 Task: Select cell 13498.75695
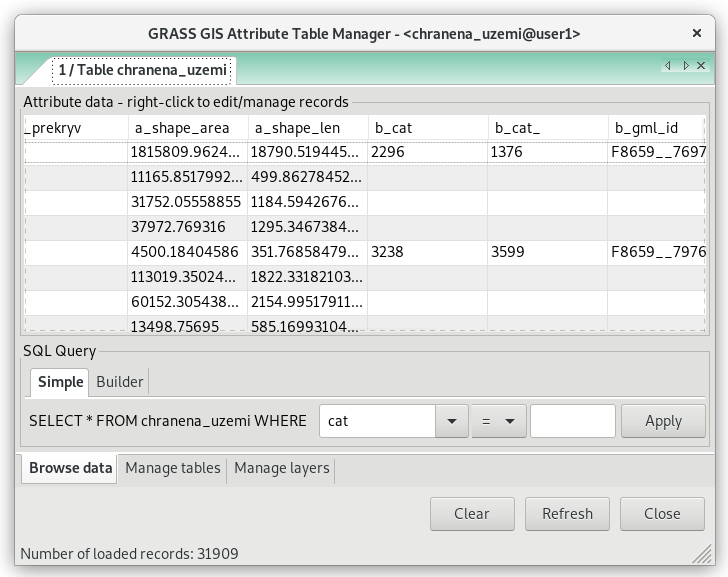188,324
